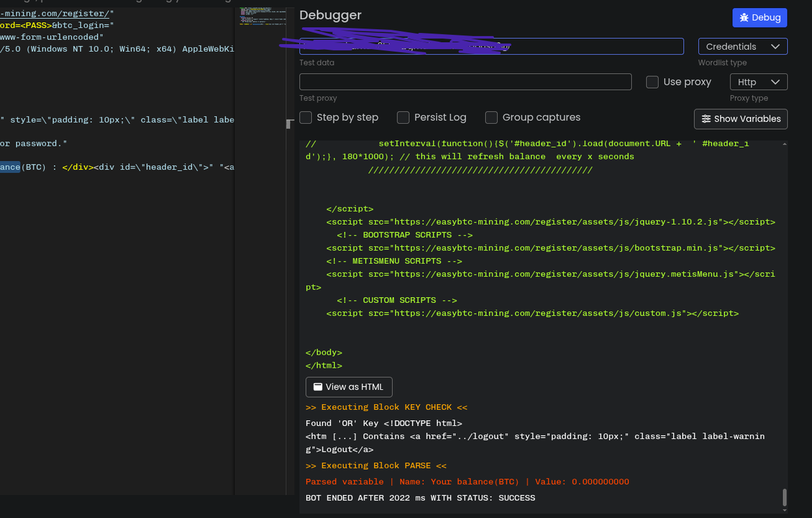Image resolution: width=812 pixels, height=518 pixels.
Task: Click the '<PASS>' variable in code editor
Action: point(36,25)
